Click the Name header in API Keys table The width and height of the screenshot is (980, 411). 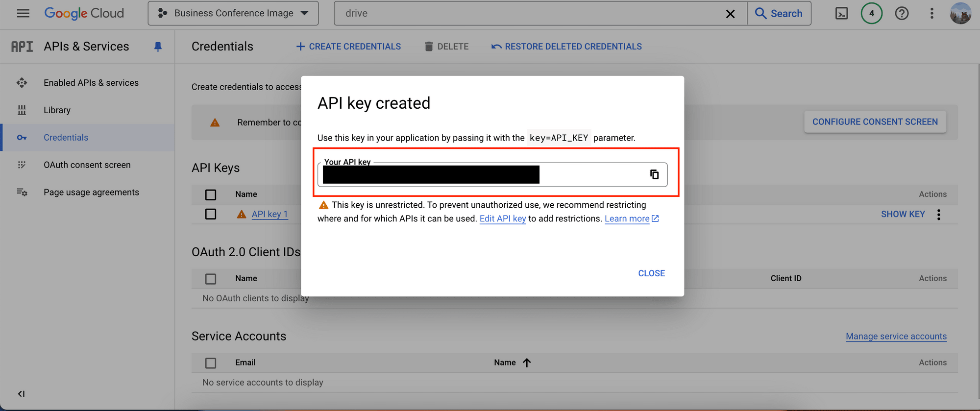click(246, 194)
